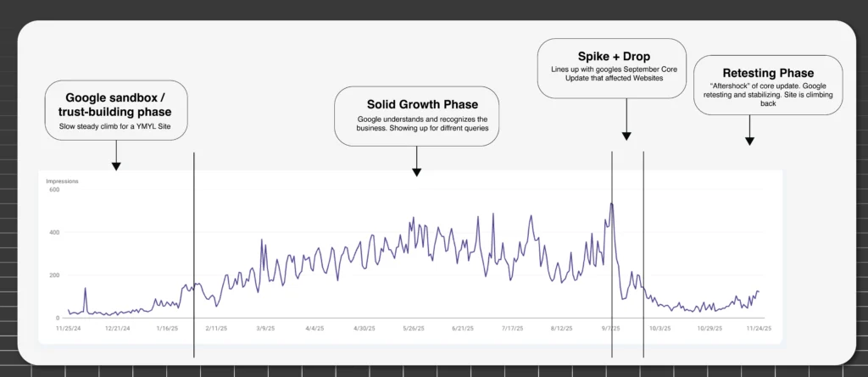Click the highest peak of the impressions line
The height and width of the screenshot is (377, 868).
pyautogui.click(x=611, y=204)
